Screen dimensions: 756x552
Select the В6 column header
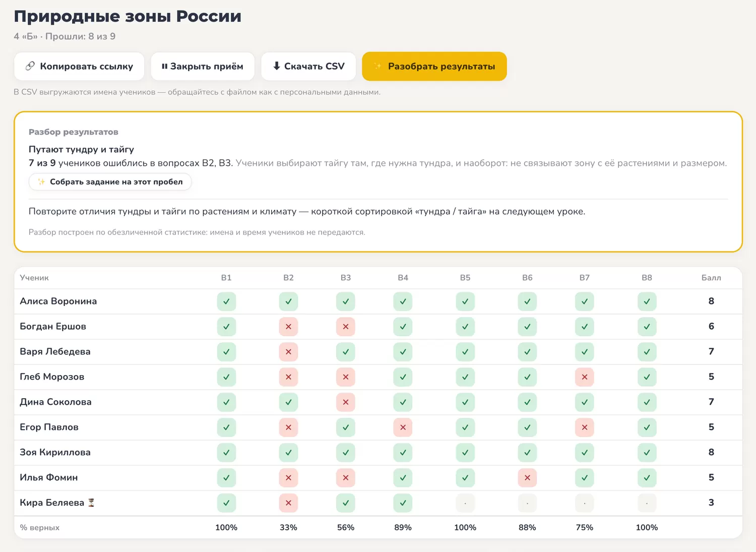point(527,278)
